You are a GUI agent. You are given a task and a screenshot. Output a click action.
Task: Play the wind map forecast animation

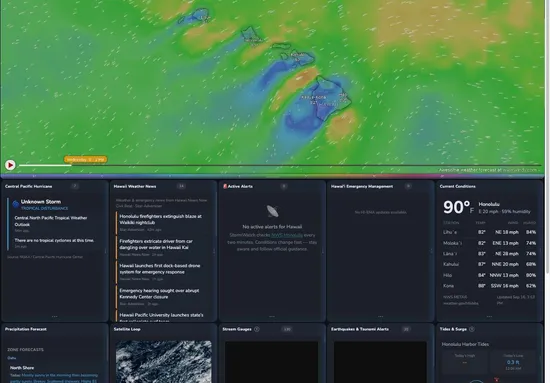(10, 165)
